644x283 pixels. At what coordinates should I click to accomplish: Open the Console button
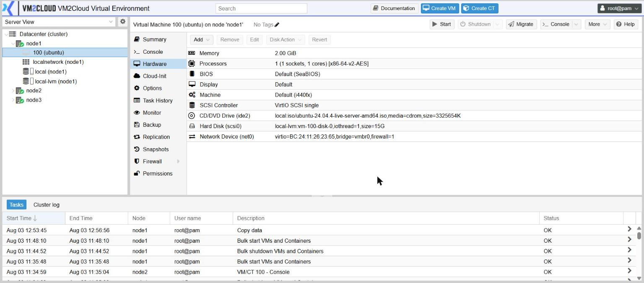click(x=556, y=24)
